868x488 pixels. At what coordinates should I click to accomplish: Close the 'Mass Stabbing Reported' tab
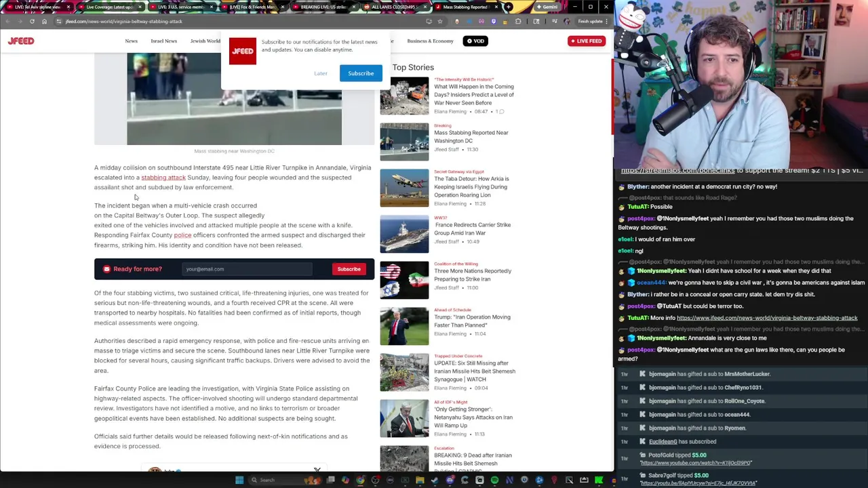(496, 7)
